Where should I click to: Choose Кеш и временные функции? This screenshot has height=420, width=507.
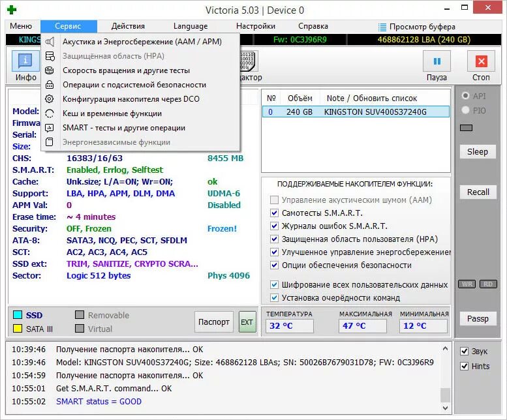coord(141,113)
